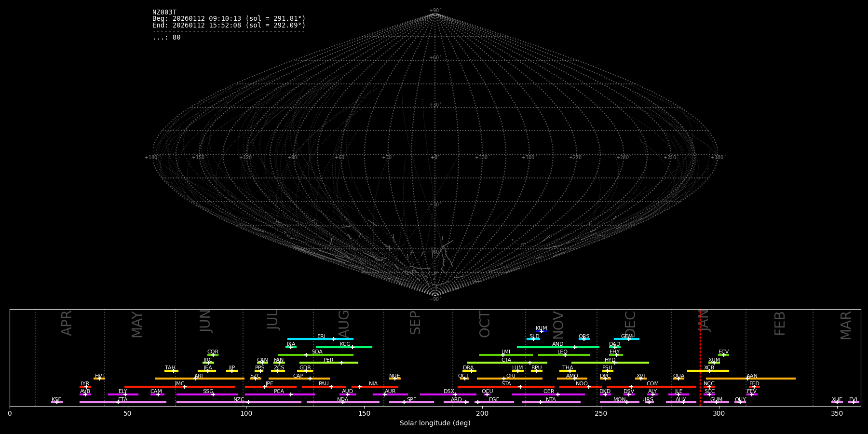Select the CAP shower label
The image size is (868, 434).
tap(298, 376)
